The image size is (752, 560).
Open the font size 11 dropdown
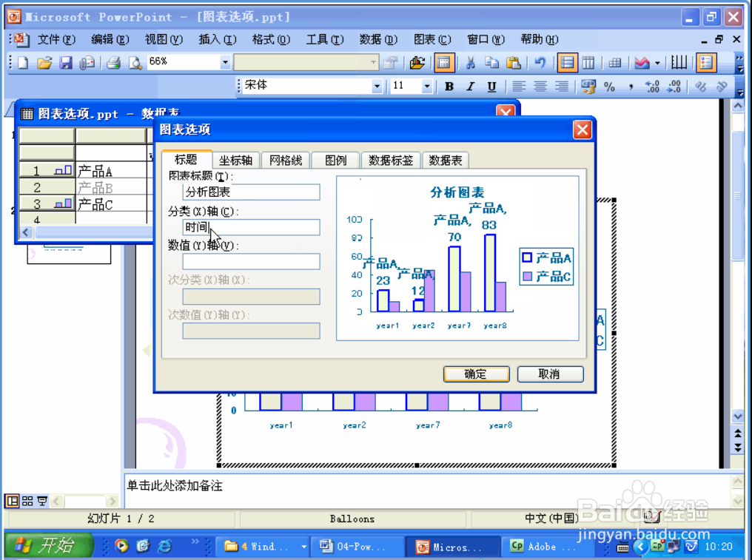pyautogui.click(x=427, y=87)
